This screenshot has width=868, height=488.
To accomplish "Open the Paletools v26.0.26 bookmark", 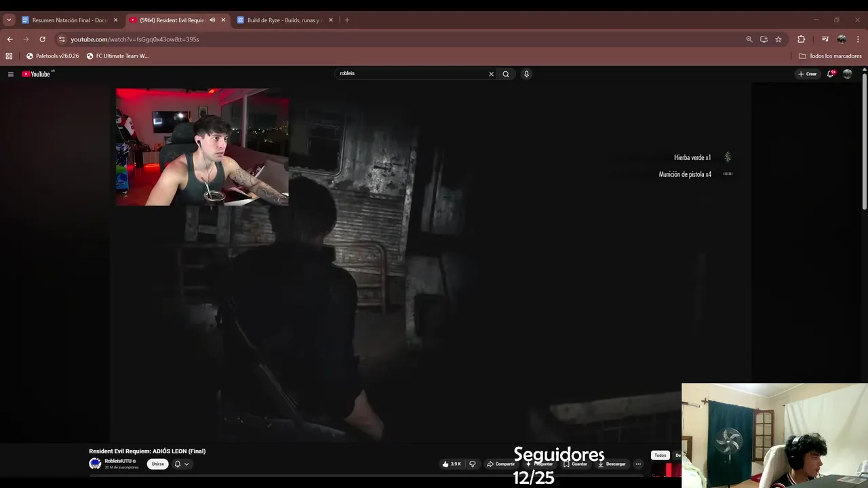I will (x=53, y=56).
